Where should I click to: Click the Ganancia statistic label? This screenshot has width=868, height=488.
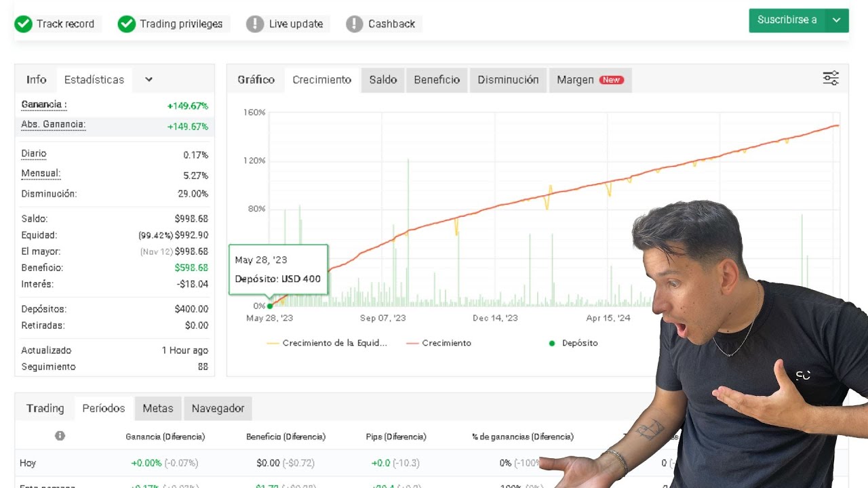[44, 105]
